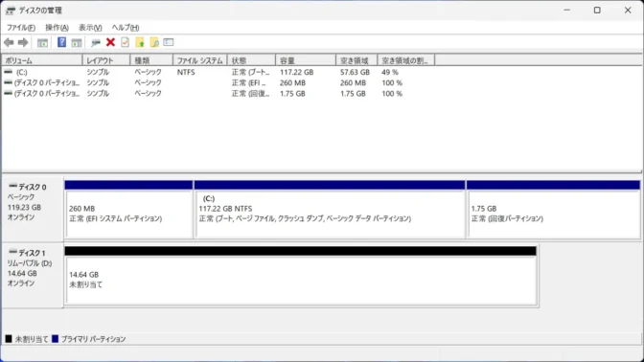Click the Disk Management title bar app icon

11,11
